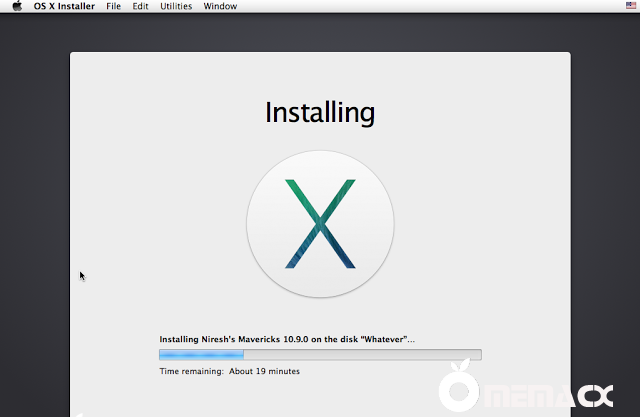Click the Time remaining text
This screenshot has height=417, width=640.
pos(229,371)
